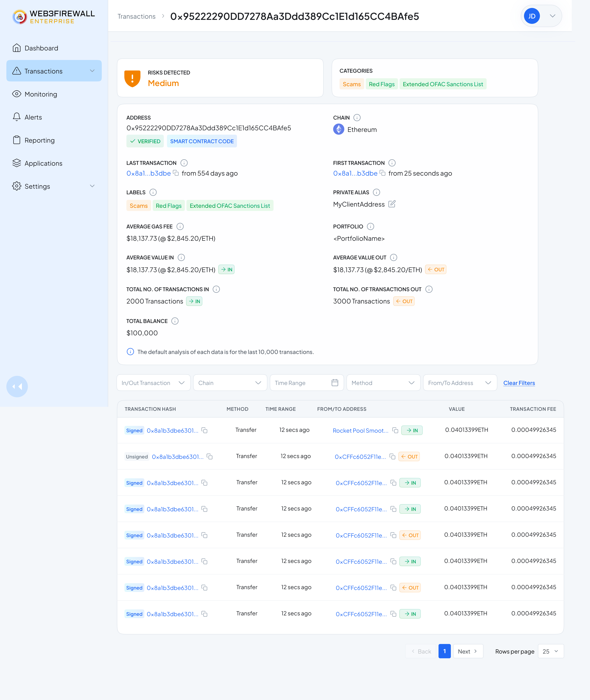This screenshot has width=590, height=700.
Task: Select page 1 in pagination
Action: coord(444,651)
